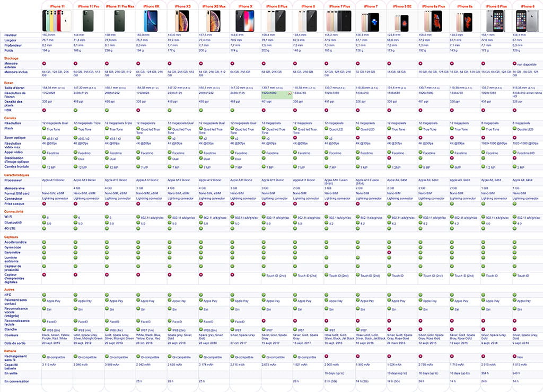Click red fingerprint sensor icon for iPhone X

coord(232,275)
